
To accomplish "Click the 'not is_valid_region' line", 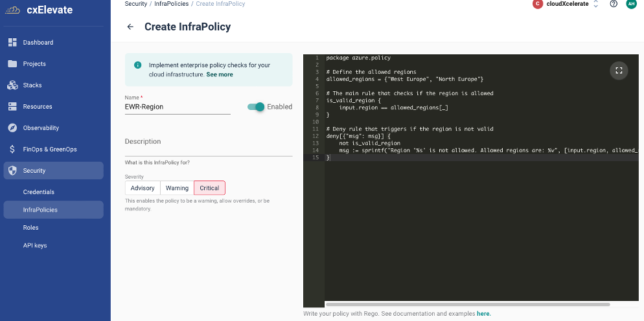I will 370,143.
